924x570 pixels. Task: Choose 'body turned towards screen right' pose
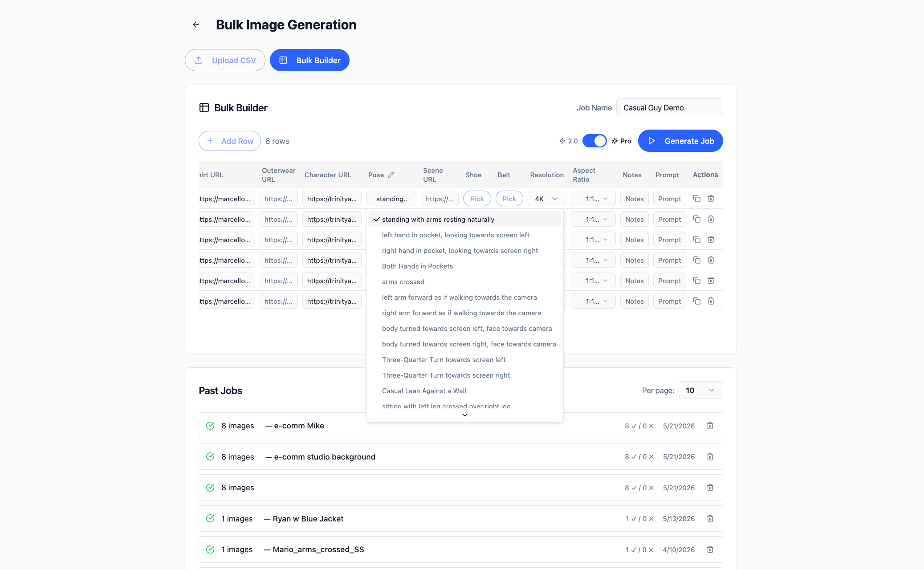[464, 344]
